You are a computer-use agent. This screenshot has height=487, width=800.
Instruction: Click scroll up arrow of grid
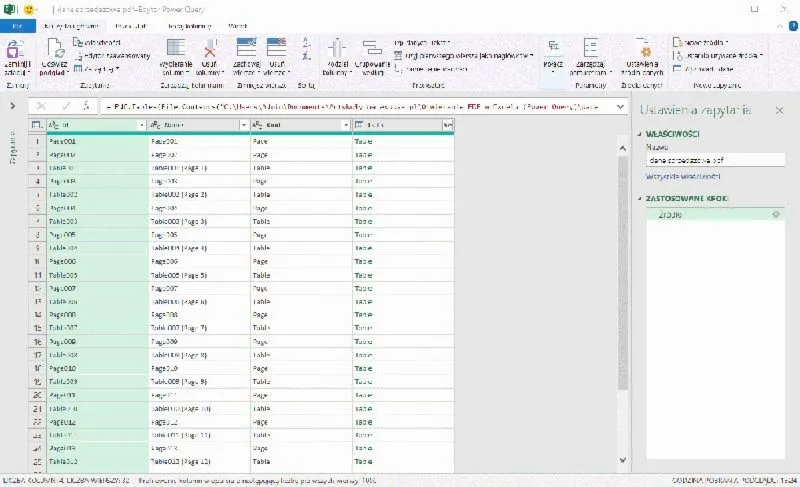click(622, 148)
